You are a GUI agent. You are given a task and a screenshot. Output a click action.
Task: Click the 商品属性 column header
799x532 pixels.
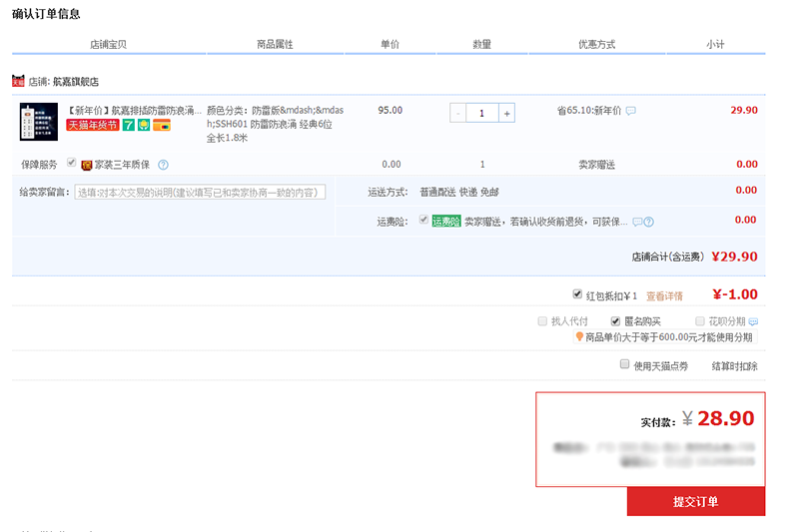[275, 44]
